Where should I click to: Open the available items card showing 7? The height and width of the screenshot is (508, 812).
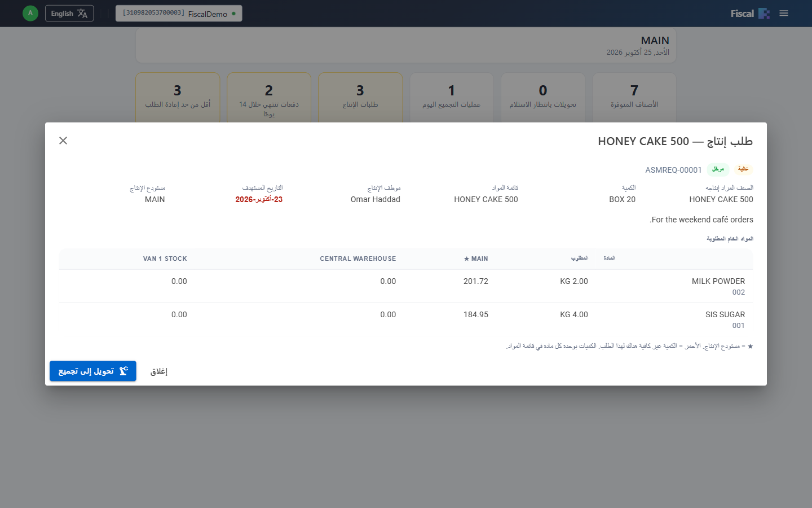click(634, 97)
